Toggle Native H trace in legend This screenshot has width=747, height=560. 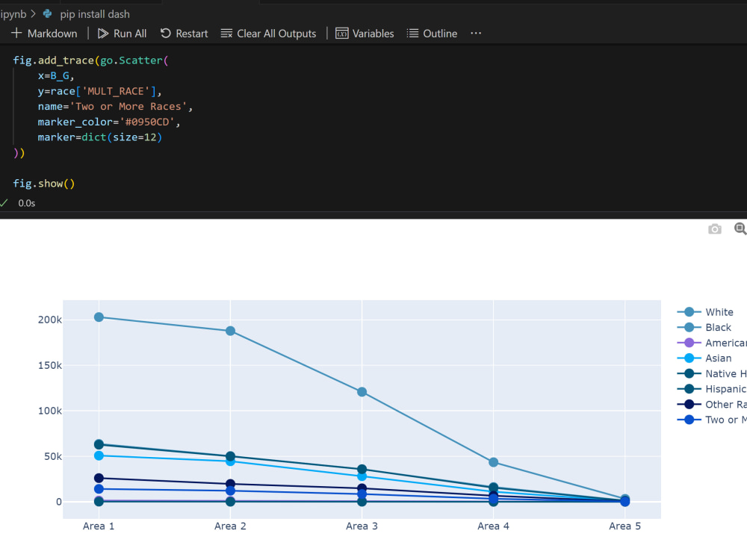click(x=712, y=373)
